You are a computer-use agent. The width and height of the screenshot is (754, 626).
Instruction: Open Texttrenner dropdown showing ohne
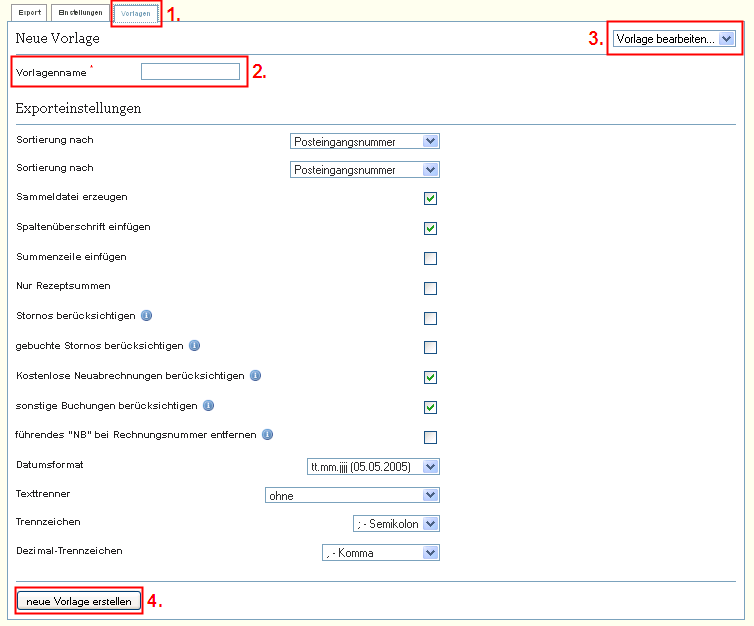click(x=352, y=495)
